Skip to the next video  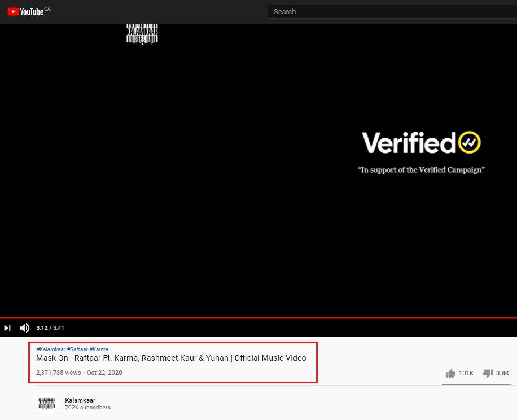[x=7, y=327]
